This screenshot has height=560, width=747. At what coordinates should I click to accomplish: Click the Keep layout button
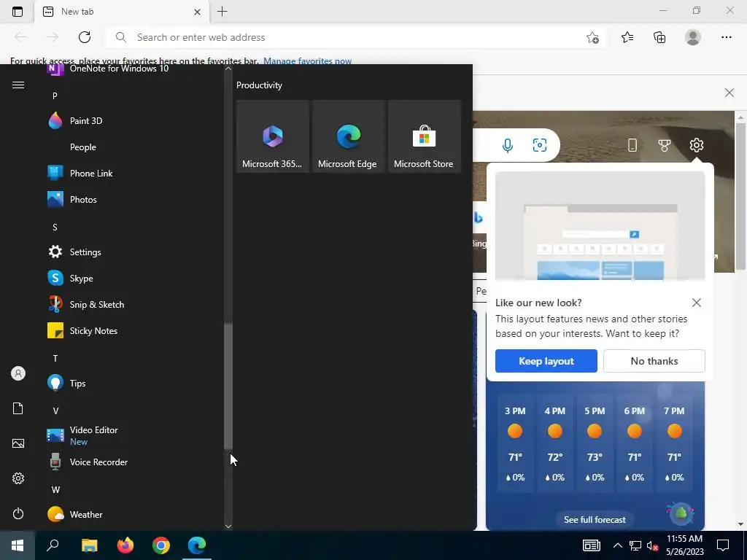coord(546,361)
